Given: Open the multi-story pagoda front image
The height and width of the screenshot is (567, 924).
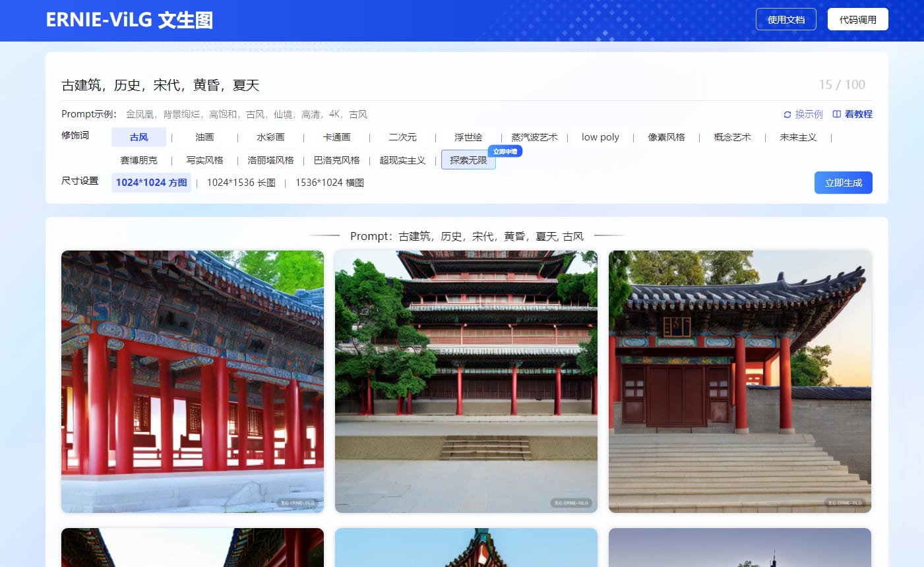Looking at the screenshot, I should pos(466,382).
